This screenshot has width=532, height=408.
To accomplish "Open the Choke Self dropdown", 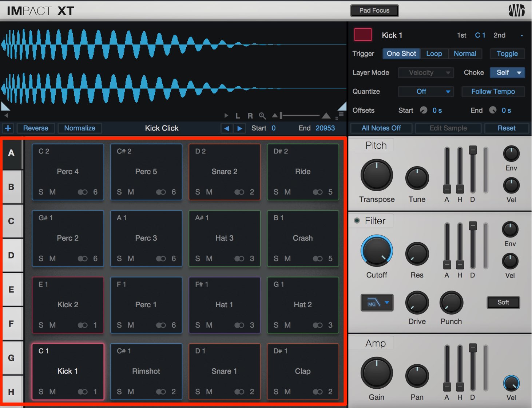I will coord(507,72).
